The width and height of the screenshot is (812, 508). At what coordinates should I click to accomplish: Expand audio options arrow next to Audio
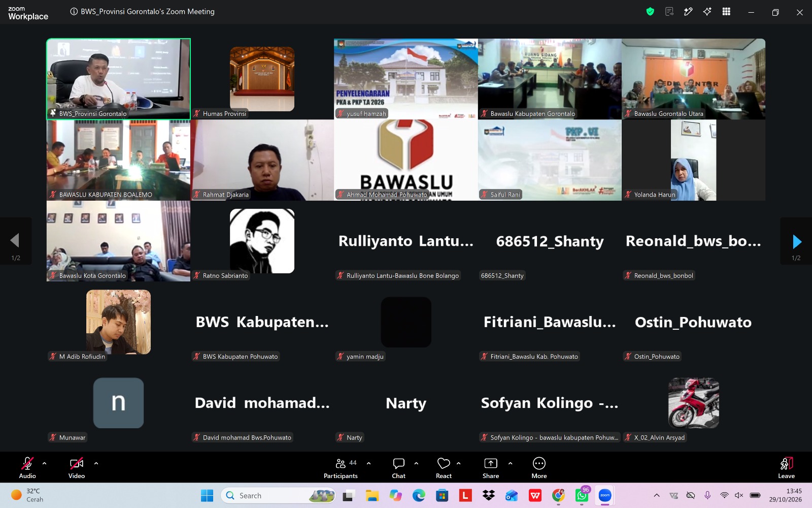pyautogui.click(x=44, y=463)
